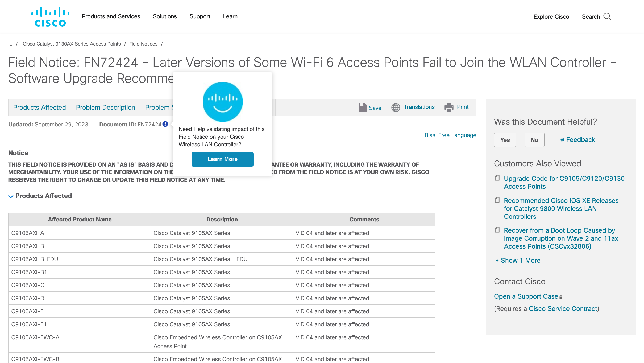This screenshot has height=363, width=644.
Task: Click the Search icon
Action: pos(608,16)
